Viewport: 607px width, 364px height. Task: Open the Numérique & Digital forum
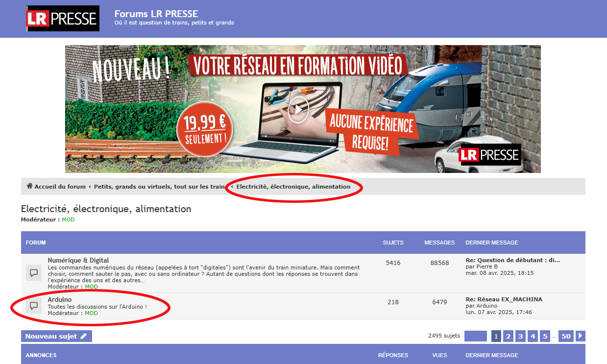78,260
